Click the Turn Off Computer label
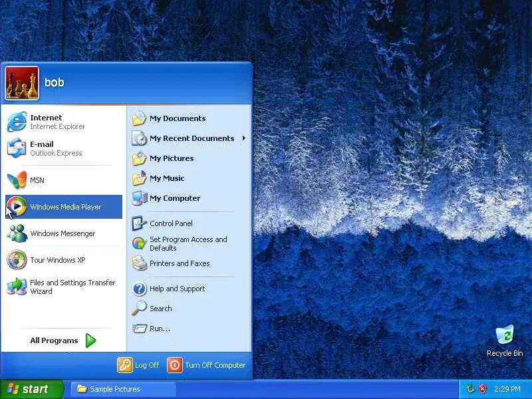 pos(215,365)
